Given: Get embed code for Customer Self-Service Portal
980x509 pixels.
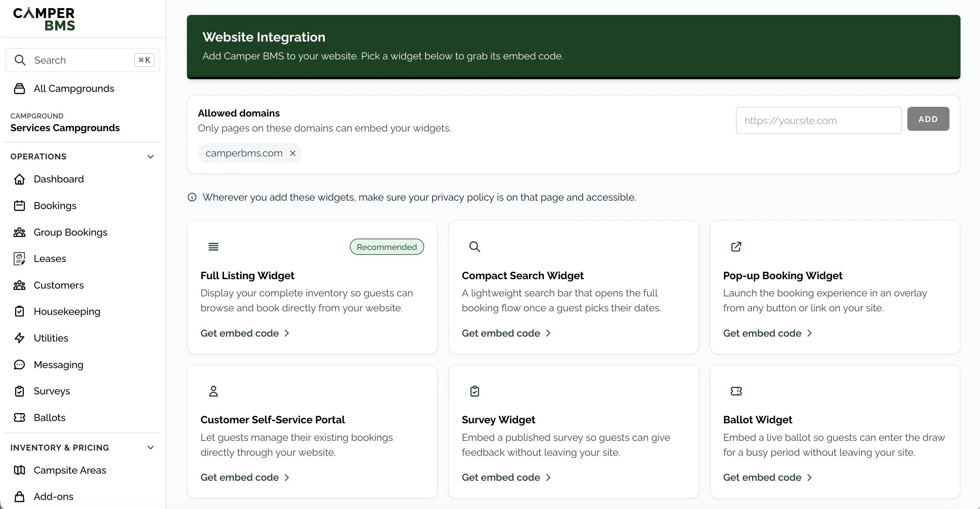Looking at the screenshot, I should point(245,478).
